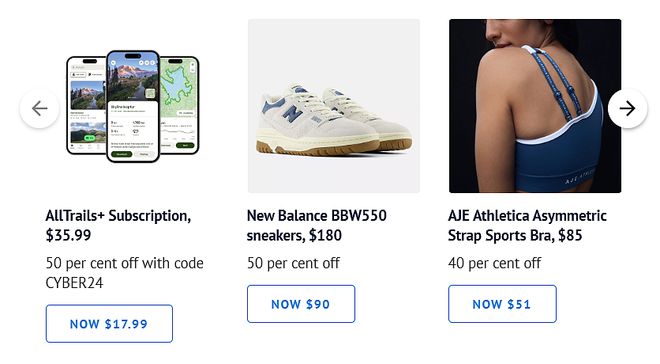
Task: Click the NOW $90 button
Action: pos(301,304)
